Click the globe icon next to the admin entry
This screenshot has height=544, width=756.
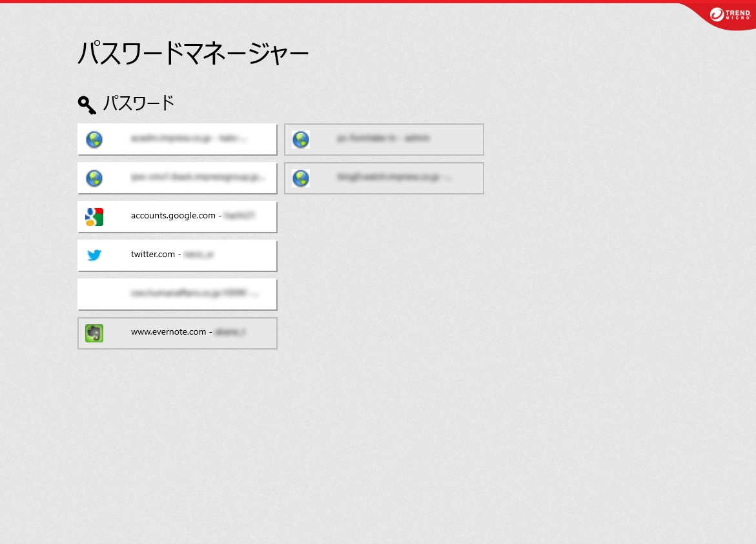301,140
